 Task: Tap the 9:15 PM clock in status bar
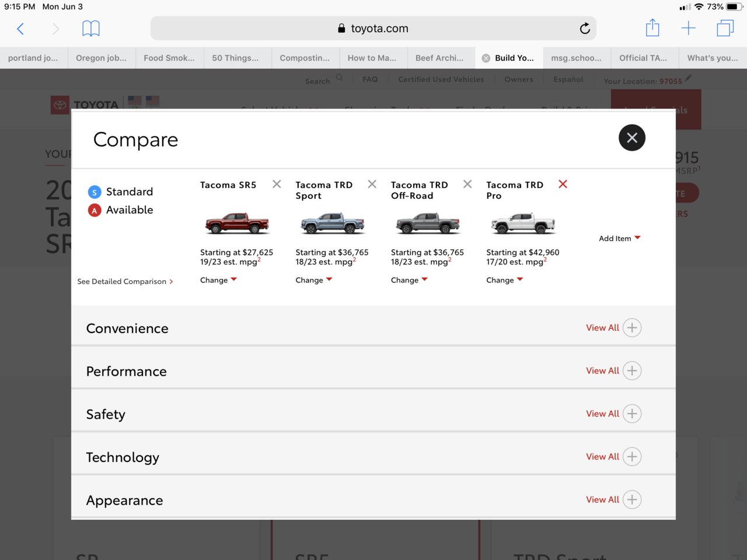(x=20, y=7)
